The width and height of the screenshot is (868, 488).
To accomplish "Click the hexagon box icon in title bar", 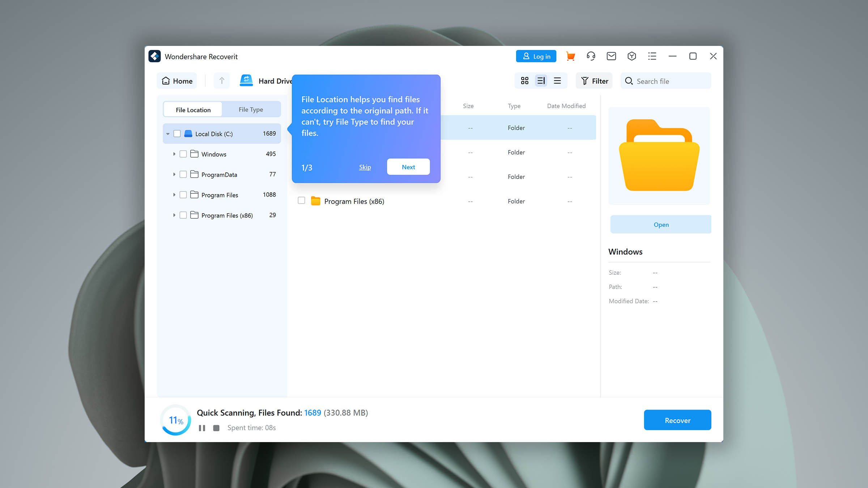I will click(x=632, y=56).
